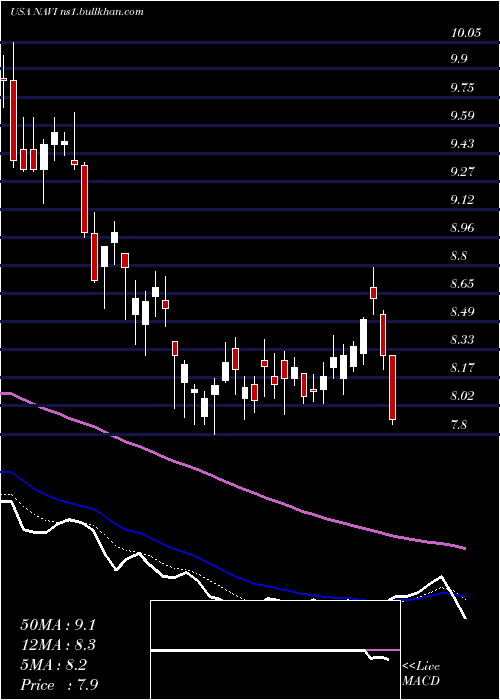Screen dimensions: 500x700
Task: Click the 8.02 price axis label
Action: click(x=462, y=396)
